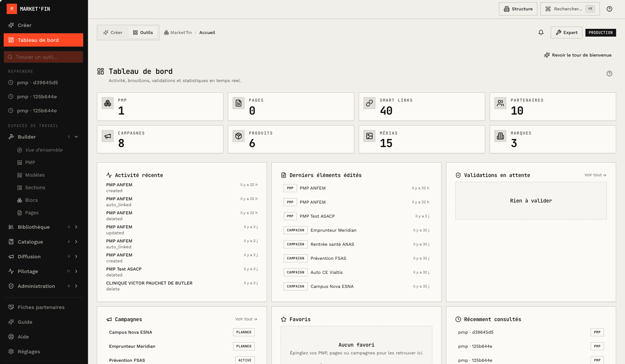625x364 pixels.
Task: Open Emprunteur Meridian in edited items
Action: pos(357,230)
